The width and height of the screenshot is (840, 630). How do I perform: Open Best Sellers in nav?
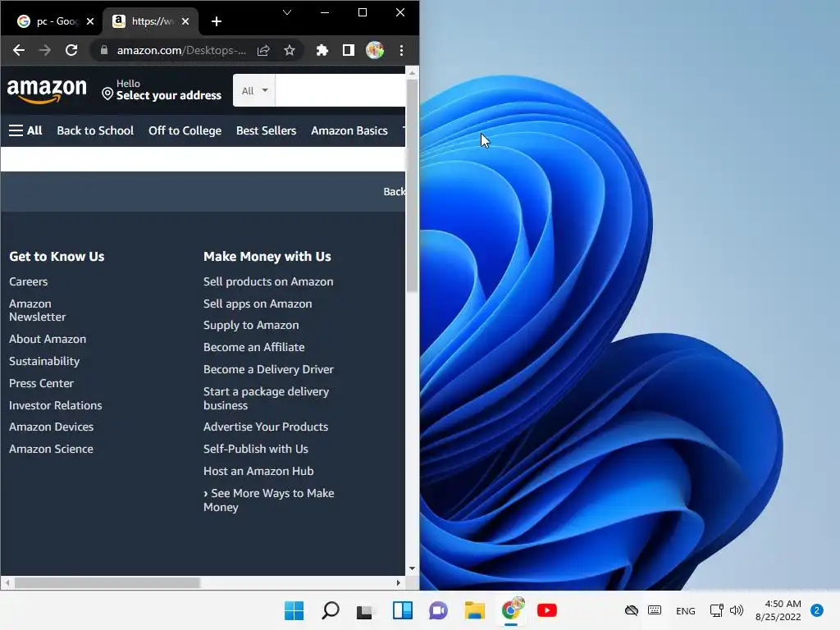click(267, 130)
